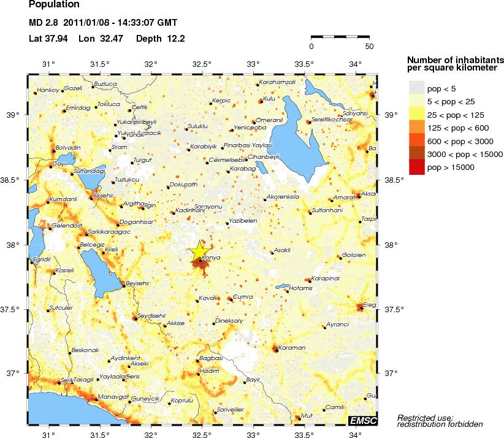Click the 'Lat 37.94' value

(48, 39)
